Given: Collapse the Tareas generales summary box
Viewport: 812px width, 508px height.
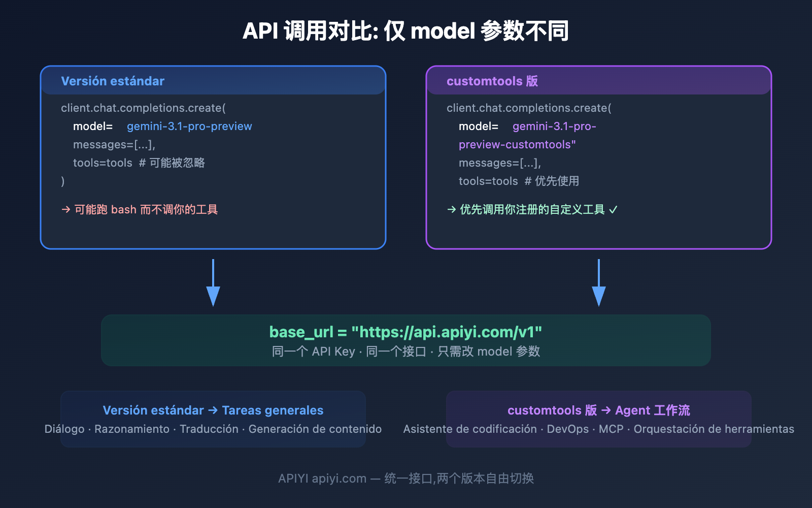Looking at the screenshot, I should coord(213,420).
